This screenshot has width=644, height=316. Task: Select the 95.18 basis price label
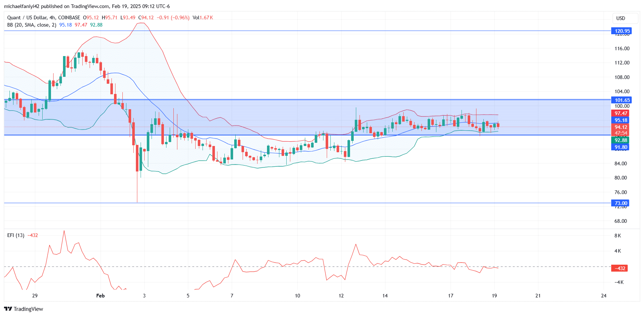coord(620,120)
